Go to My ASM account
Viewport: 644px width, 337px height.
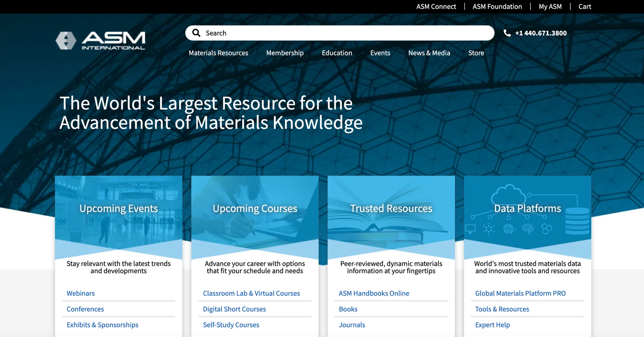pos(550,6)
